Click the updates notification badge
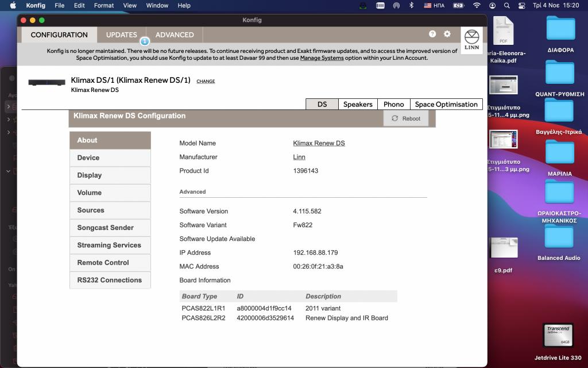The height and width of the screenshot is (368, 588). (145, 41)
